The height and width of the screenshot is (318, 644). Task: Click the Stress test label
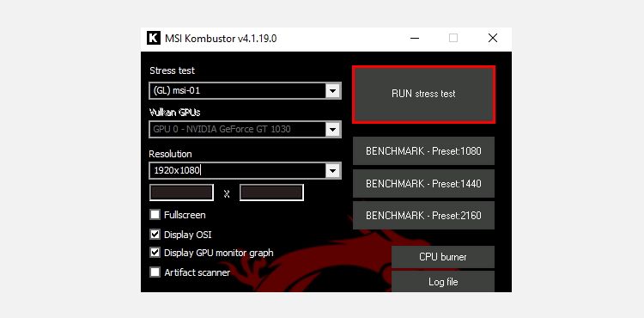pos(172,70)
